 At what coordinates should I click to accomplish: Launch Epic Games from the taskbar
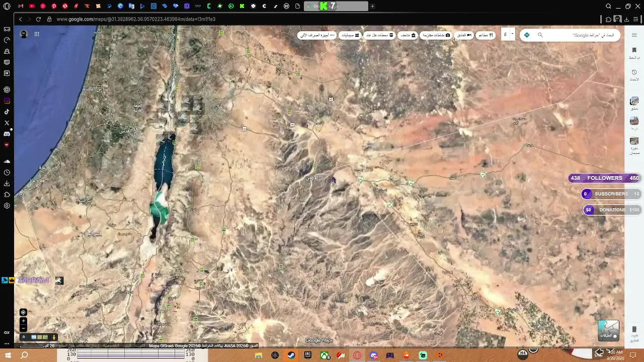click(x=308, y=355)
